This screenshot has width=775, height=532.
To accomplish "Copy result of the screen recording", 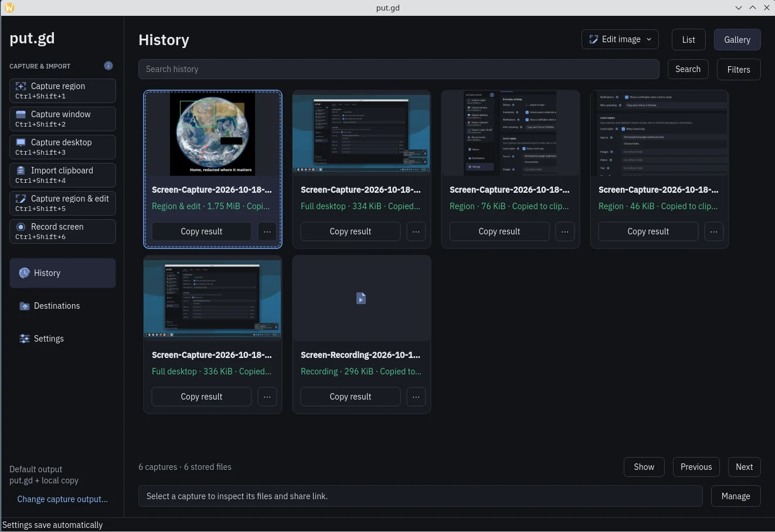I will coord(351,397).
